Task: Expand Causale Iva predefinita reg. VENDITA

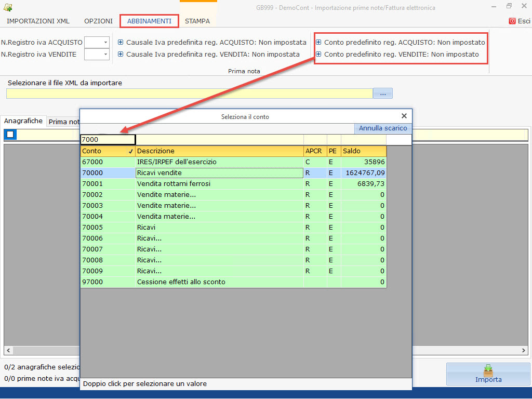Action: (x=121, y=55)
